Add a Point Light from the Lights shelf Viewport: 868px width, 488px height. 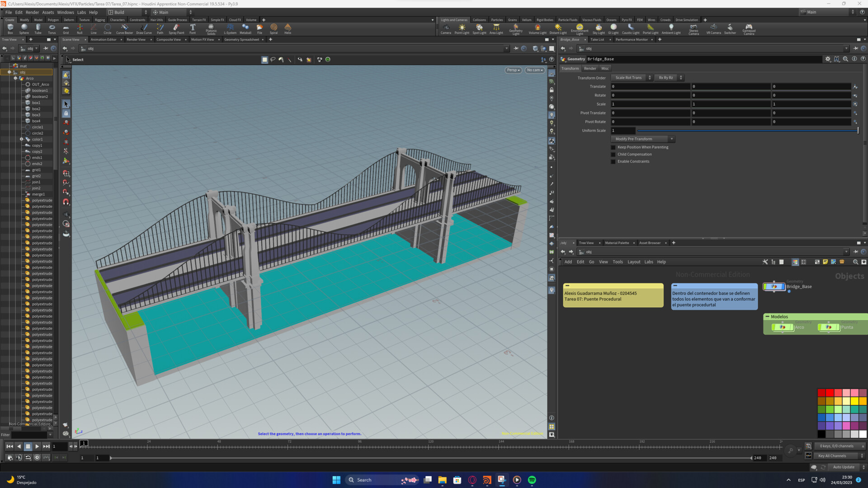[462, 28]
